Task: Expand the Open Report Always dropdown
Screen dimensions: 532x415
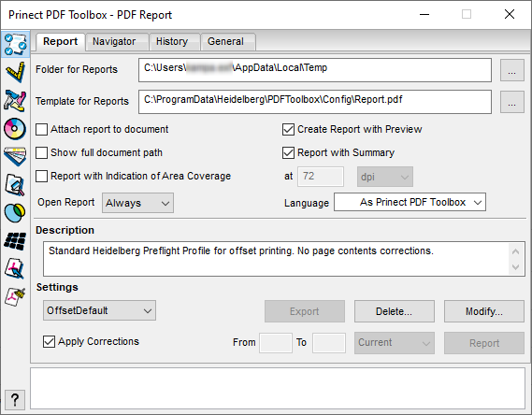Action: 137,203
